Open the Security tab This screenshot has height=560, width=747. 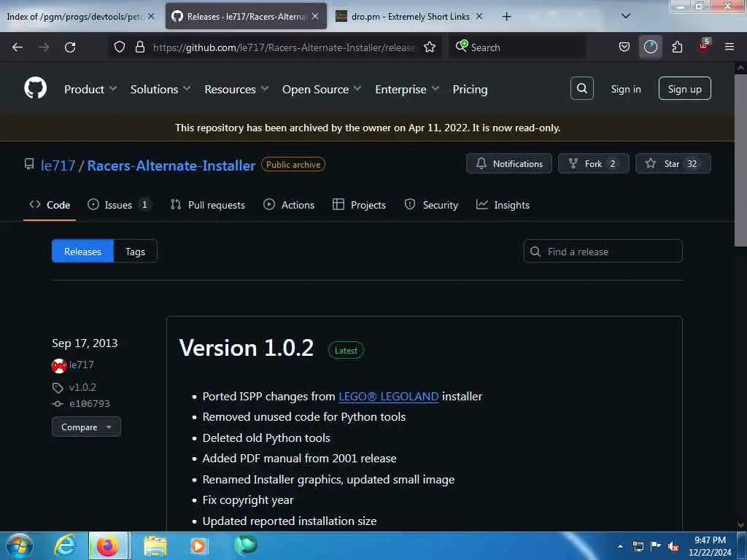click(431, 205)
